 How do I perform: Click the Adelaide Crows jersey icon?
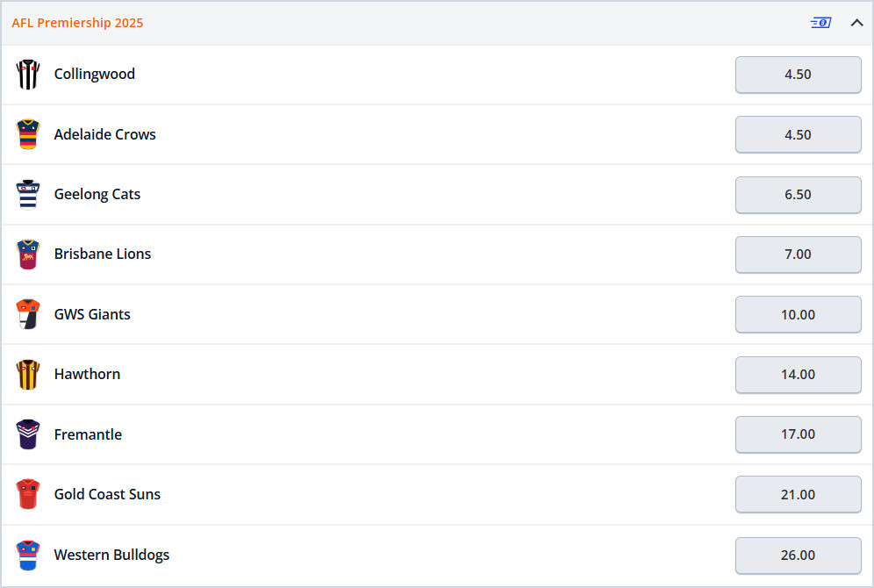point(28,134)
